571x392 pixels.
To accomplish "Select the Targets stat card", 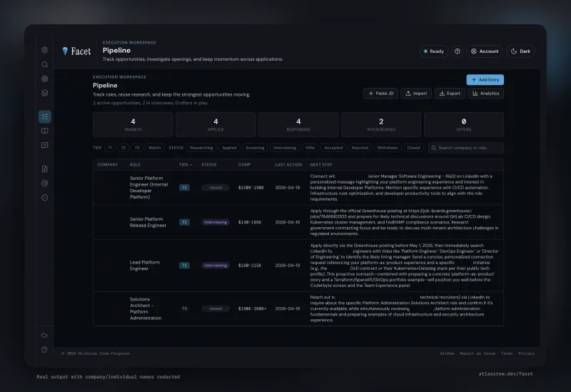I will [x=133, y=124].
